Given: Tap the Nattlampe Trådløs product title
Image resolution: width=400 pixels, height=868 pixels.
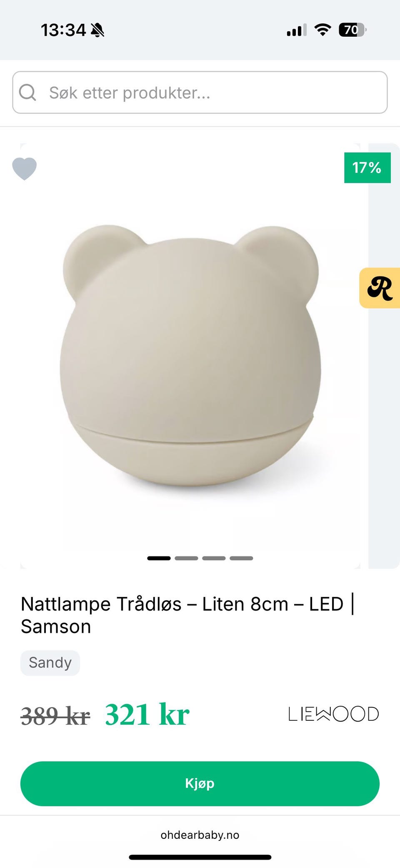Looking at the screenshot, I should pyautogui.click(x=187, y=615).
